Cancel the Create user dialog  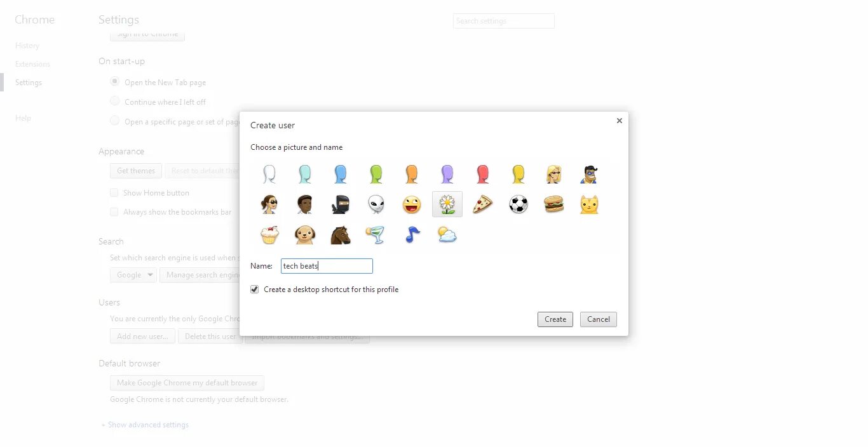click(x=599, y=319)
